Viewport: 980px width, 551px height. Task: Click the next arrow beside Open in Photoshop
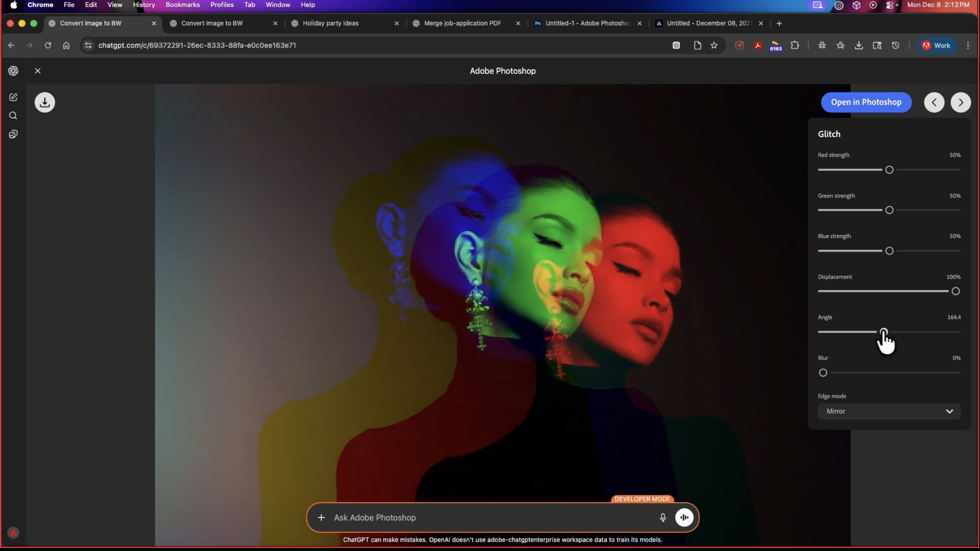click(x=961, y=102)
